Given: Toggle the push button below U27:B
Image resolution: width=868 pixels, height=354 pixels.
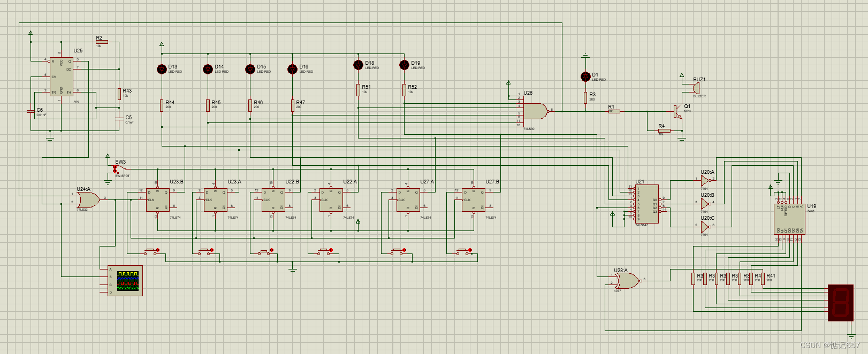Looking at the screenshot, I should coord(464,251).
